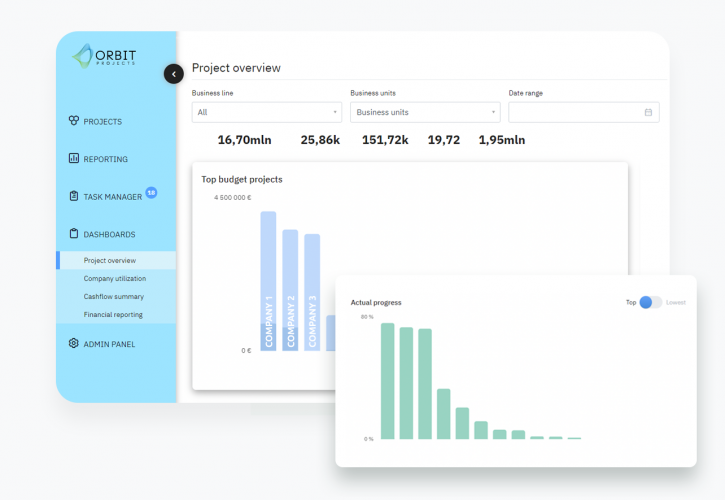Click the Dashboards clipboard icon
The height and width of the screenshot is (500, 725).
[x=74, y=234]
